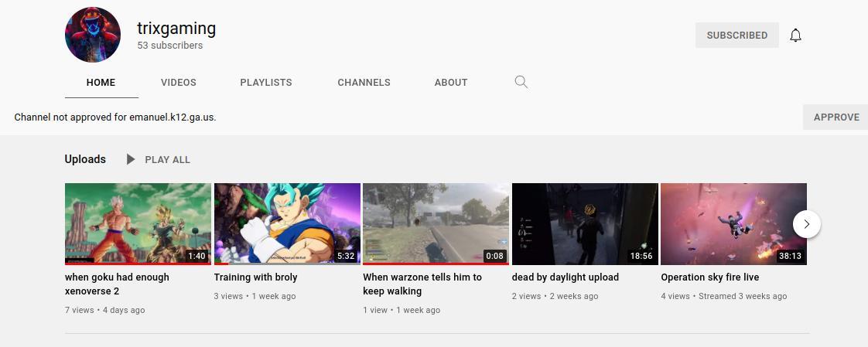Click the trixgaming channel name
The height and width of the screenshot is (347, 868).
pos(176,29)
